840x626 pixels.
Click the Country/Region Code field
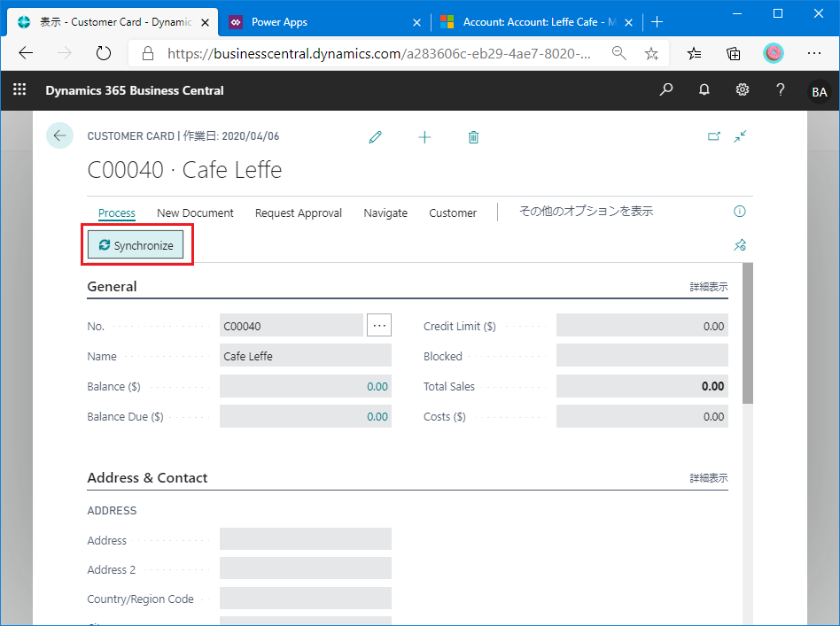pyautogui.click(x=306, y=599)
